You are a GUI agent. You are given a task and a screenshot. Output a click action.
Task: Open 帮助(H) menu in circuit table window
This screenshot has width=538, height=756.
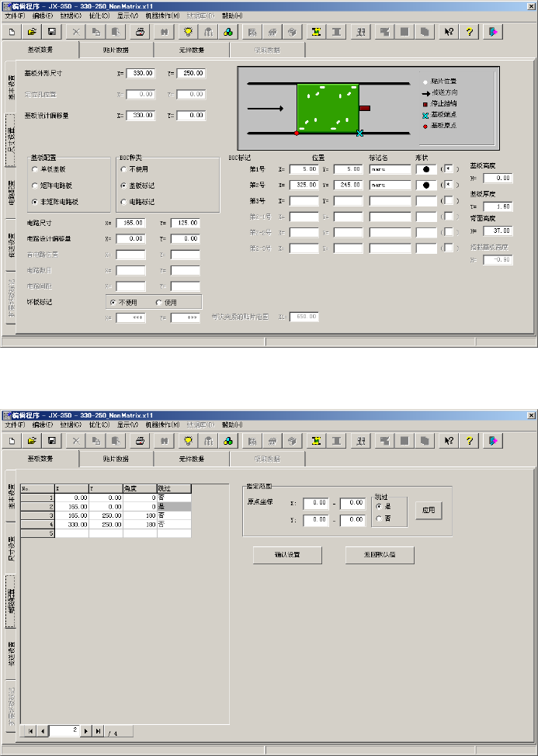pos(232,425)
